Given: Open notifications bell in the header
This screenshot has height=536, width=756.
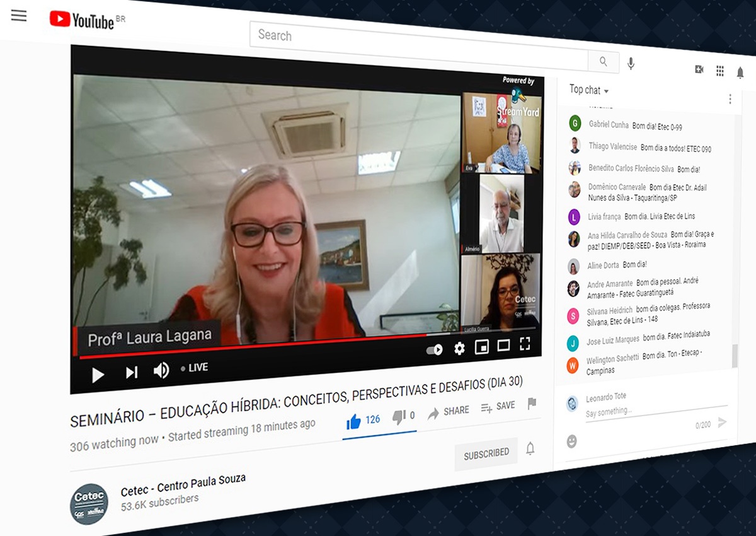Looking at the screenshot, I should (740, 73).
